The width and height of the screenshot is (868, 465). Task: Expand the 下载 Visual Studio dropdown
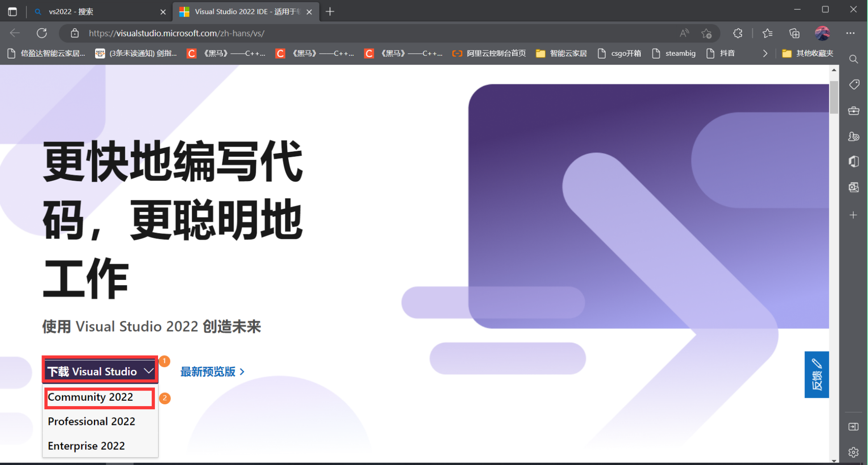click(100, 371)
